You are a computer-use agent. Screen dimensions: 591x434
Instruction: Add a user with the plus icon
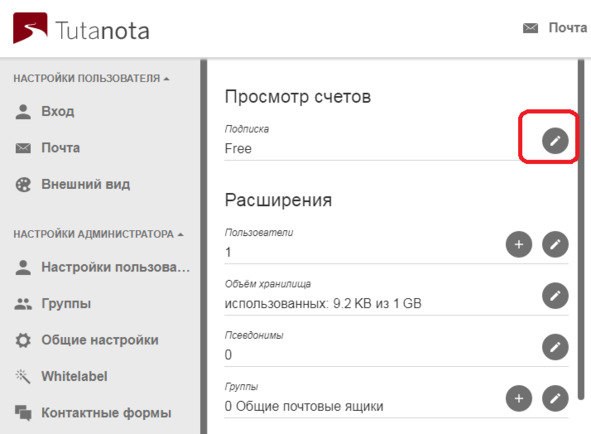(519, 244)
